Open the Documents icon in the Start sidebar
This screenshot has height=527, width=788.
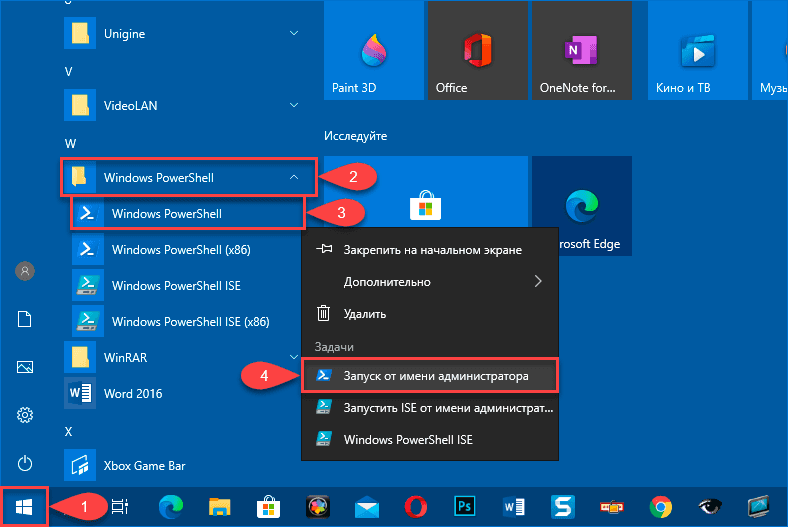tap(25, 319)
